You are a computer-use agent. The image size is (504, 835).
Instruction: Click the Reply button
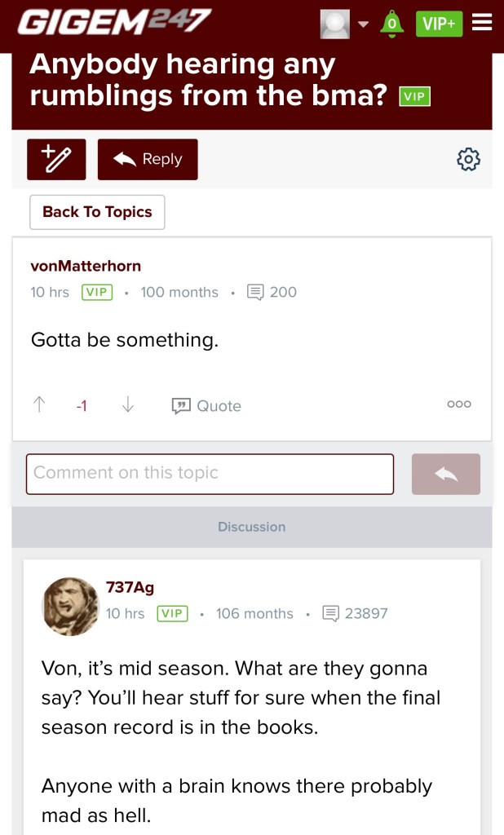tap(148, 159)
